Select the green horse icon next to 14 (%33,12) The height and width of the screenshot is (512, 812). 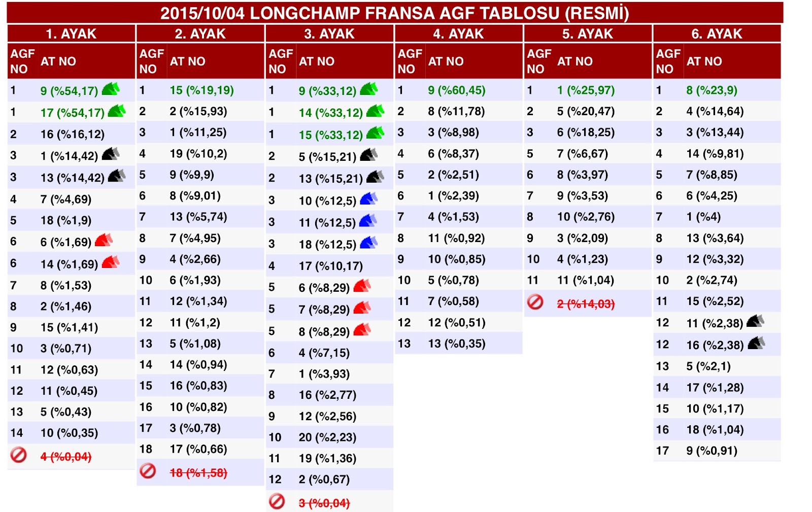pyautogui.click(x=376, y=111)
